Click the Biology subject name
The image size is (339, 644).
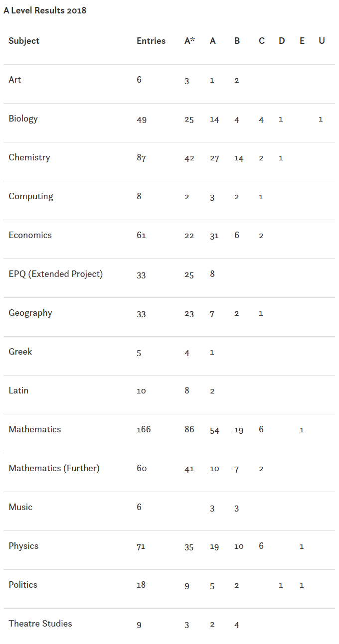(x=23, y=119)
